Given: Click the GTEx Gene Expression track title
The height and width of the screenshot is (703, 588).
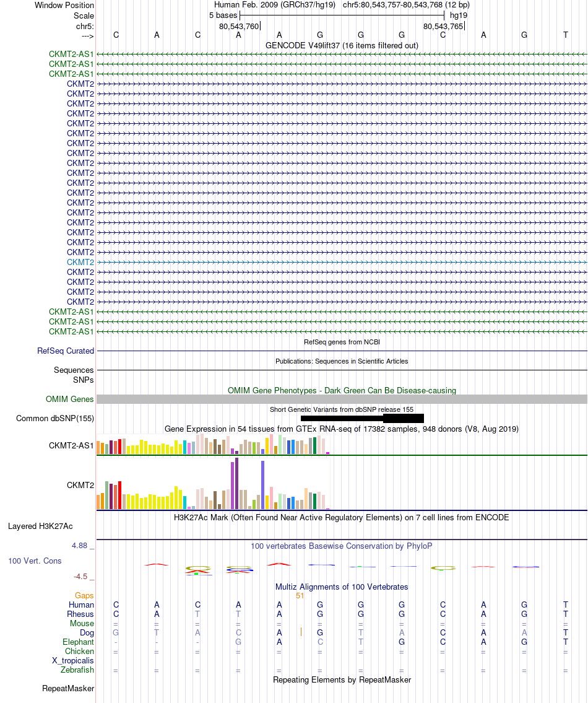Looking at the screenshot, I should pos(342,429).
